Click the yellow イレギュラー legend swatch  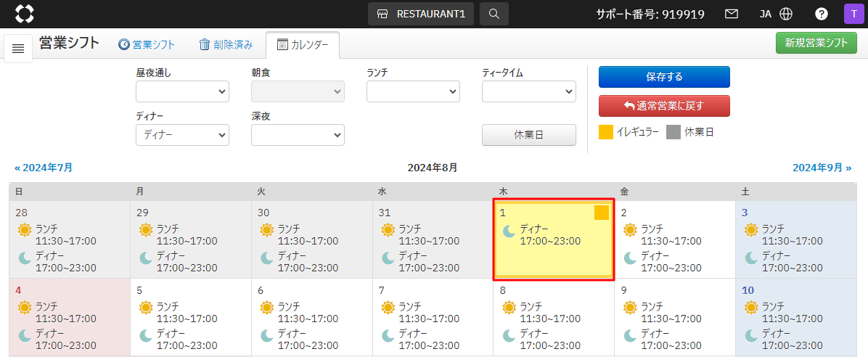[x=606, y=132]
